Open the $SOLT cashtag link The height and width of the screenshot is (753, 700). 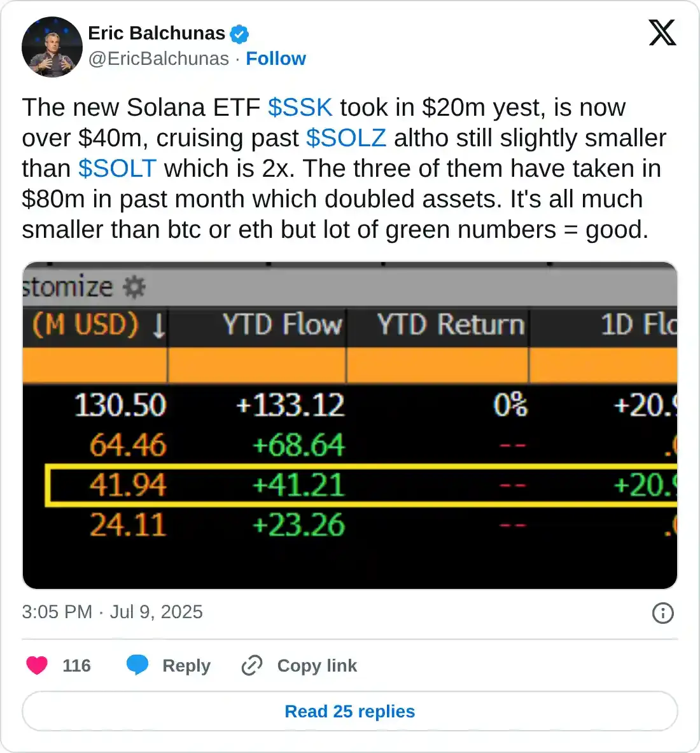tap(117, 169)
